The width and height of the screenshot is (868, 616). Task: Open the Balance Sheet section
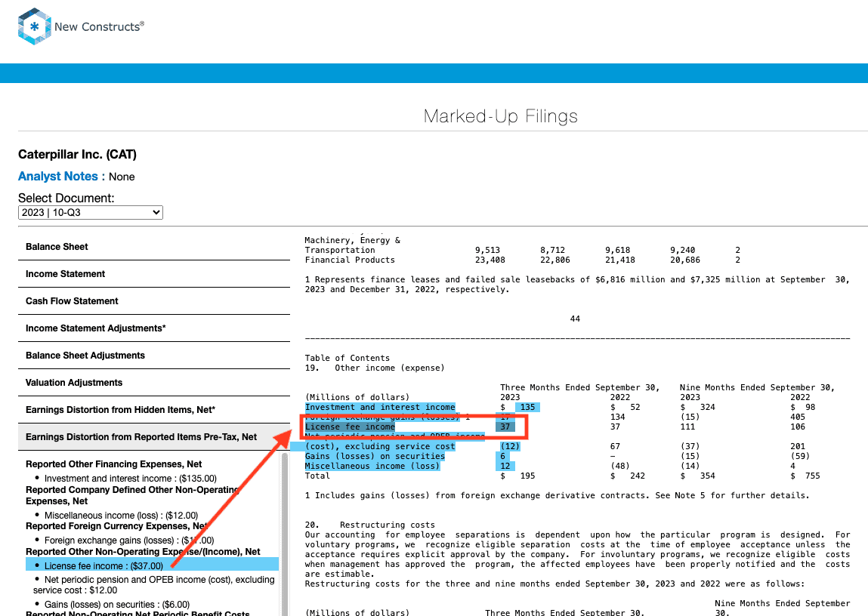point(154,247)
